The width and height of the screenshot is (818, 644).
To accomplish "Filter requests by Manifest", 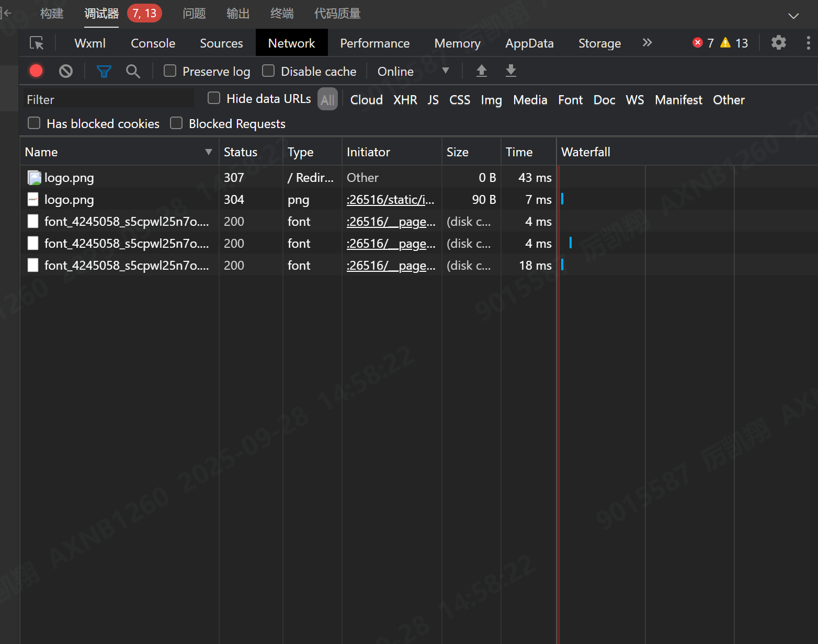I will click(679, 100).
